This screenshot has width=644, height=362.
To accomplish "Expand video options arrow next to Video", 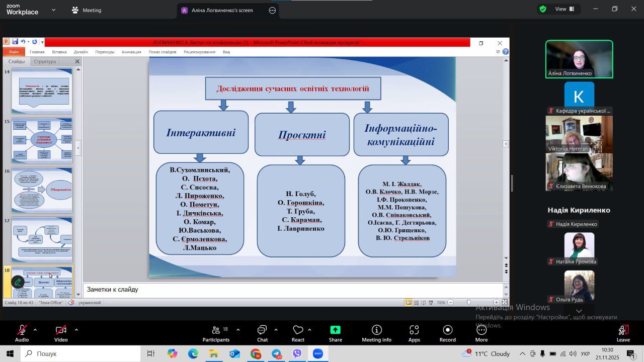I will [x=76, y=330].
